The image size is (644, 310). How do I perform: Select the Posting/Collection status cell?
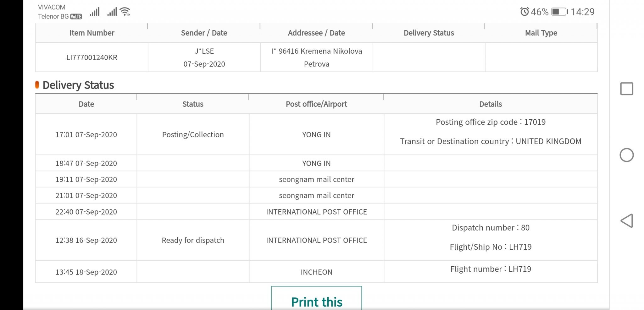point(193,135)
